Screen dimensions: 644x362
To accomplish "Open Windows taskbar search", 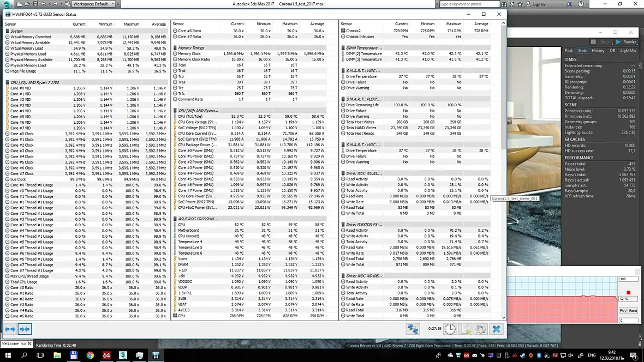I will (24, 355).
